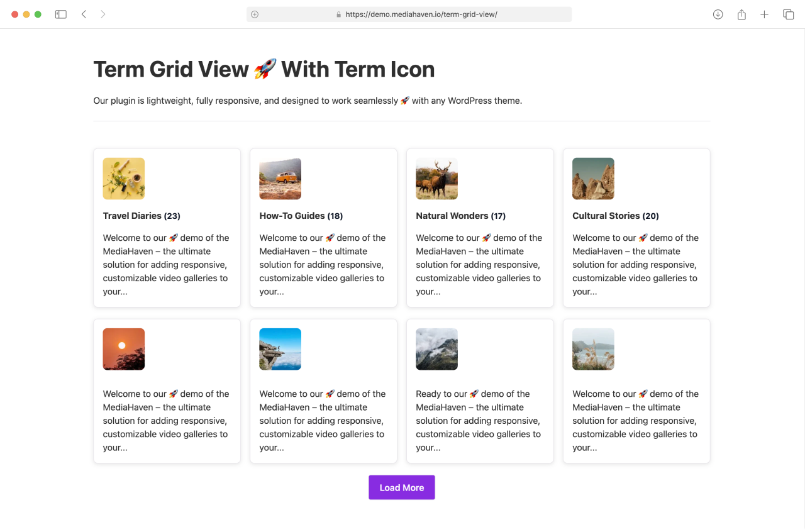Open the Travel Diaries (23) title

(x=142, y=216)
